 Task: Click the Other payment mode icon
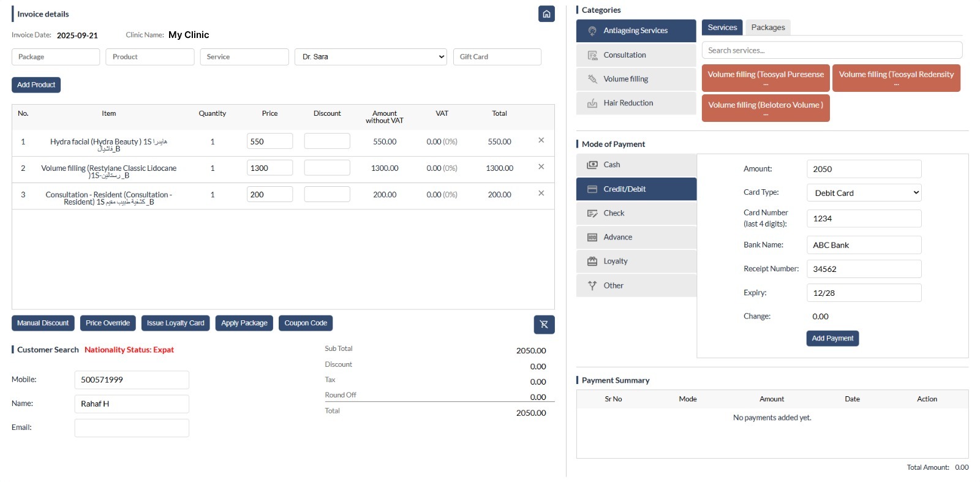click(x=592, y=285)
